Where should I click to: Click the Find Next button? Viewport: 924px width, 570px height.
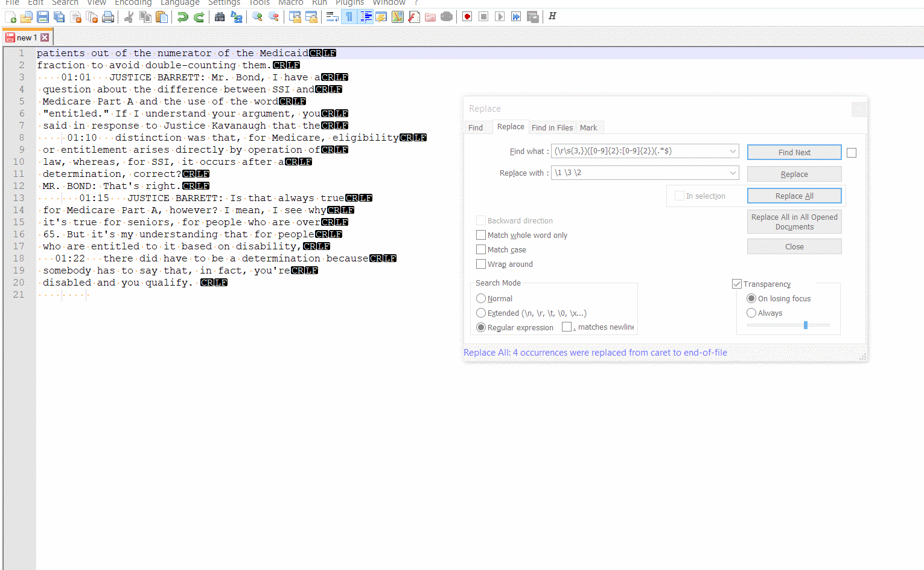794,152
